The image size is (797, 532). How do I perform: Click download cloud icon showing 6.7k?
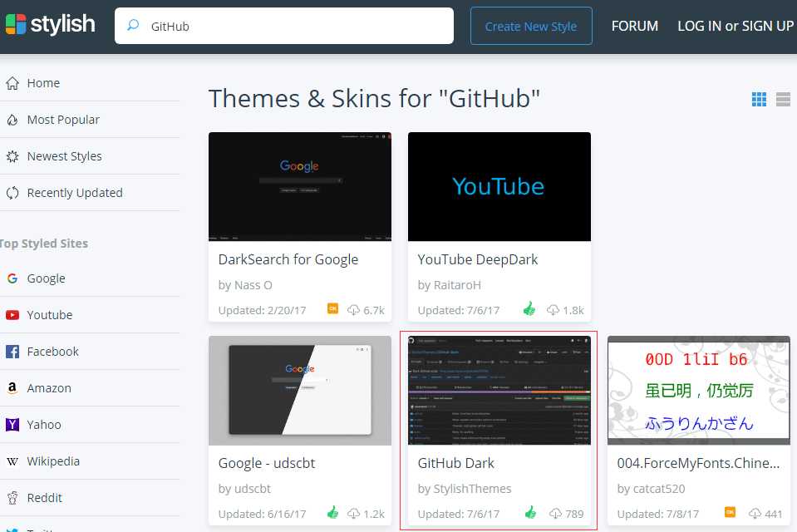click(x=353, y=310)
